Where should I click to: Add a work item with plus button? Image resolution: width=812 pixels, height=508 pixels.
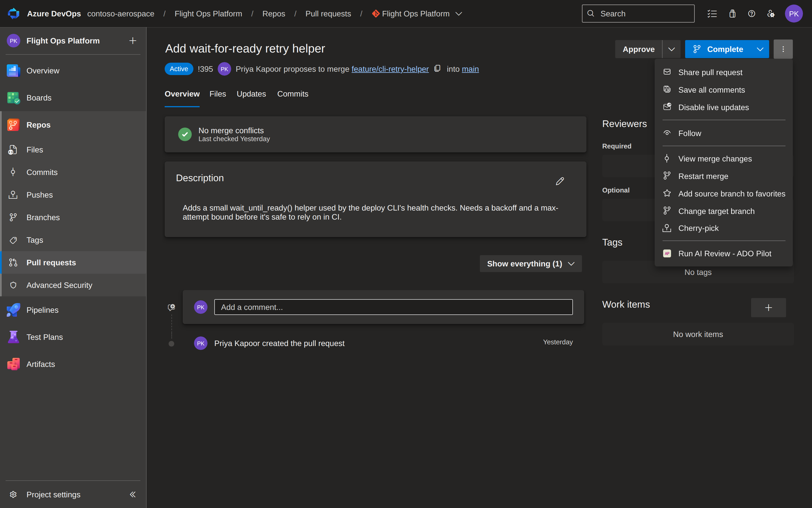(768, 307)
